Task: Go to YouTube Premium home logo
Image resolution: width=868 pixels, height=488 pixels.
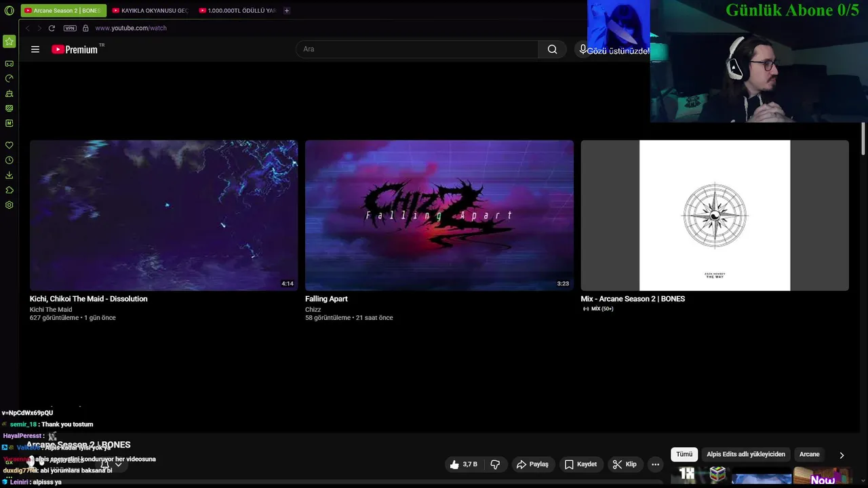Action: [x=77, y=49]
